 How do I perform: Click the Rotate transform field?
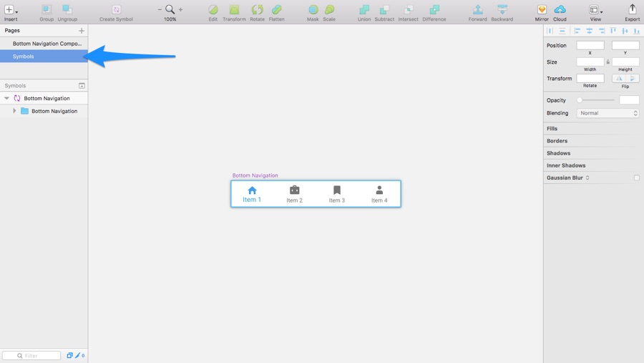[590, 78]
